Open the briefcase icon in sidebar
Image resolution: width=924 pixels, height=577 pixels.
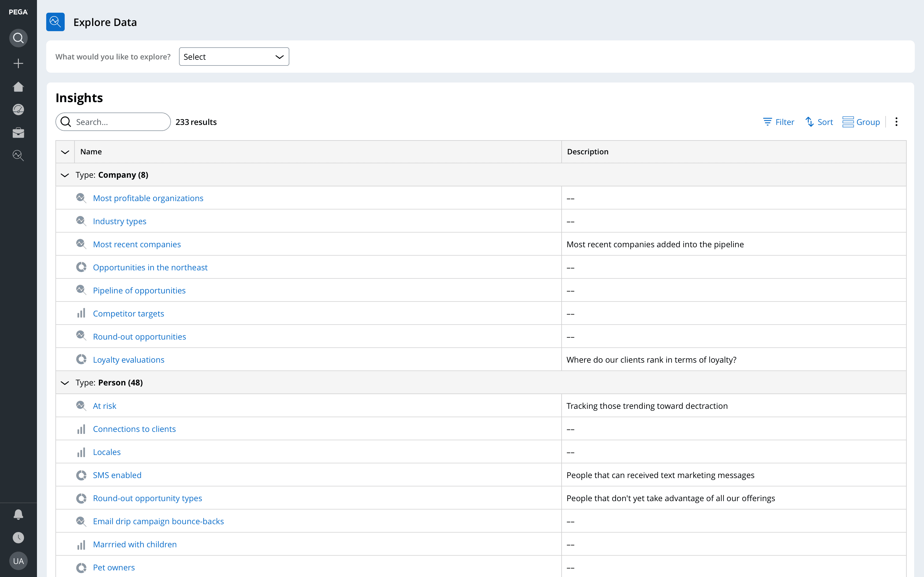pyautogui.click(x=18, y=133)
